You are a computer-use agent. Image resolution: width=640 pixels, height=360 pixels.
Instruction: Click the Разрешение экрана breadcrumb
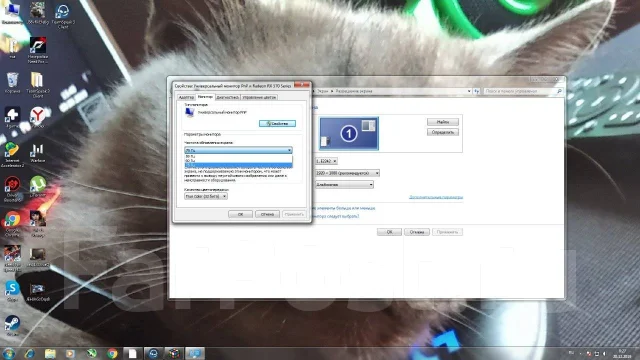[354, 91]
